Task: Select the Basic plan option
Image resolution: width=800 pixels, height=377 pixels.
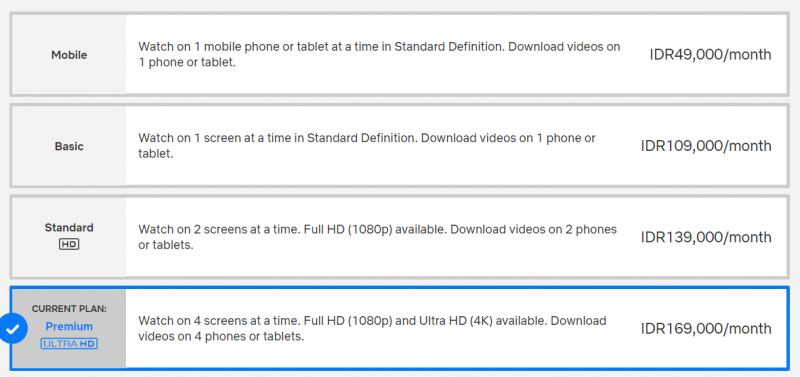Action: (399, 146)
